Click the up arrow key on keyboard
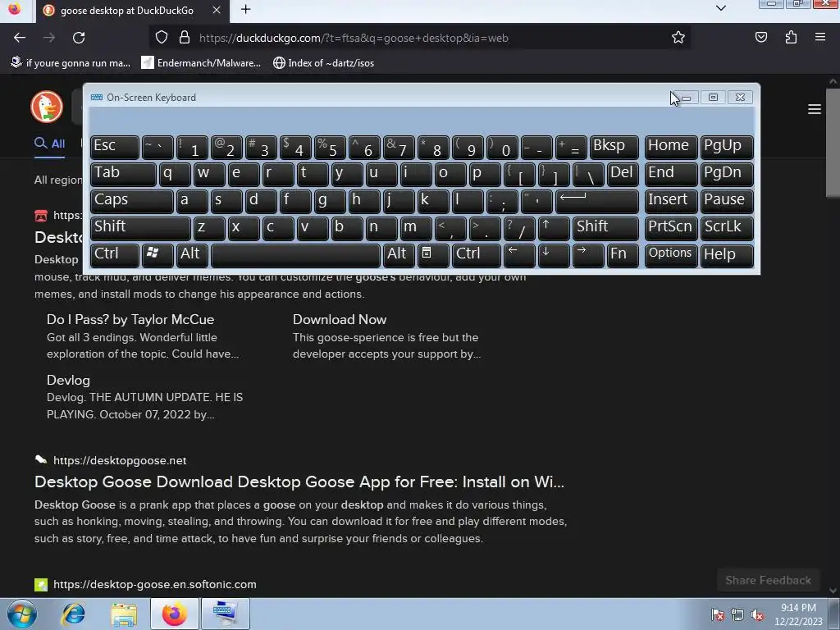Image resolution: width=840 pixels, height=630 pixels. (554, 228)
